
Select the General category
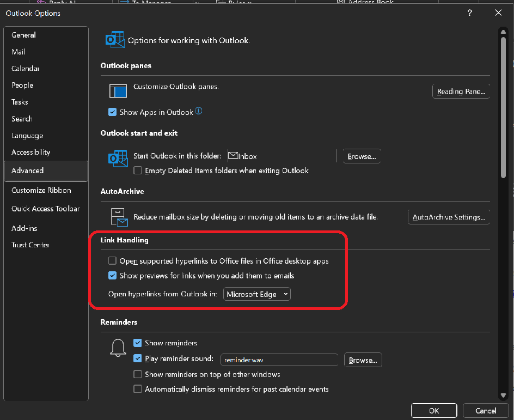pyautogui.click(x=46, y=35)
